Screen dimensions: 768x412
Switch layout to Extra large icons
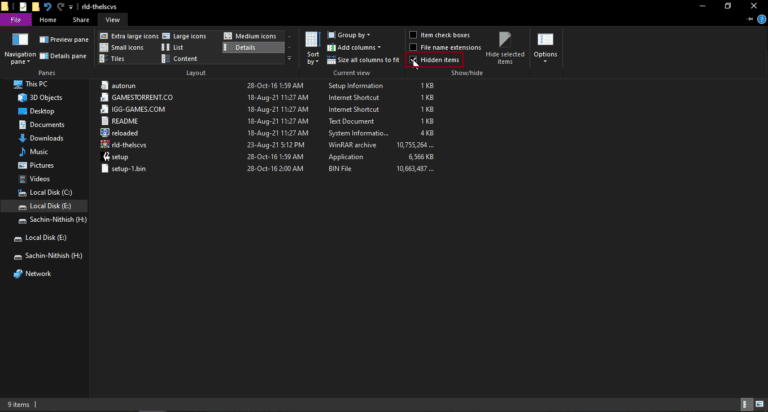(129, 36)
